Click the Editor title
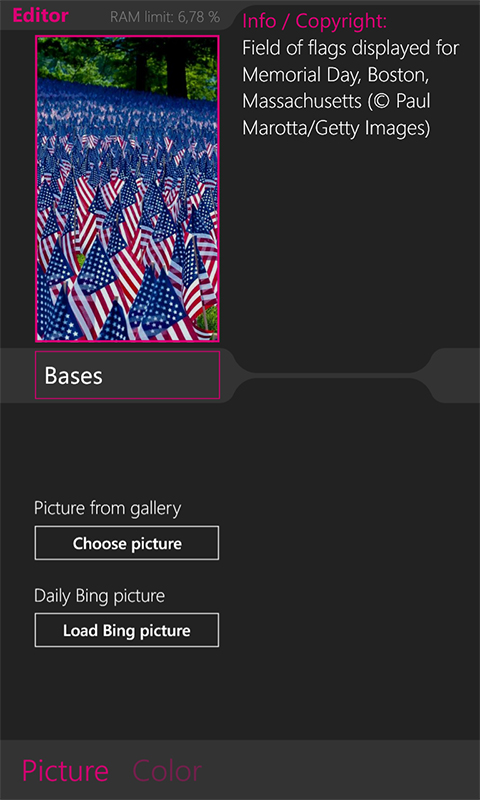The width and height of the screenshot is (480, 800). click(40, 16)
